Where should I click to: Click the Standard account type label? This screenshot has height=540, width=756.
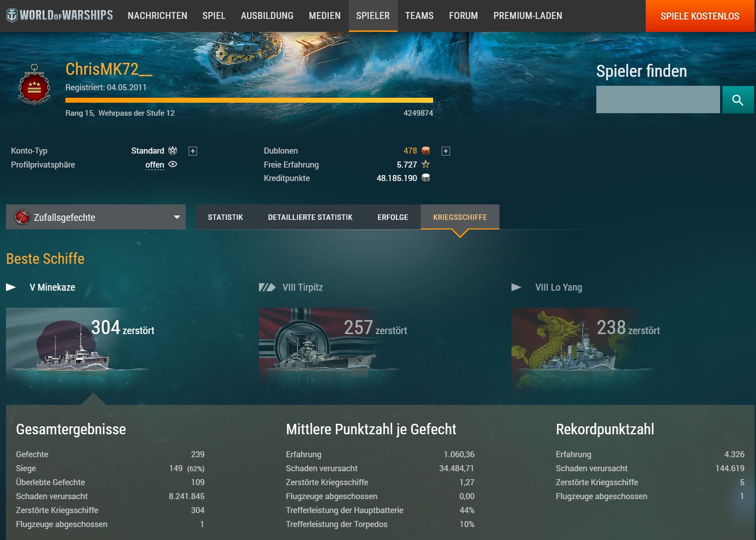(x=148, y=151)
